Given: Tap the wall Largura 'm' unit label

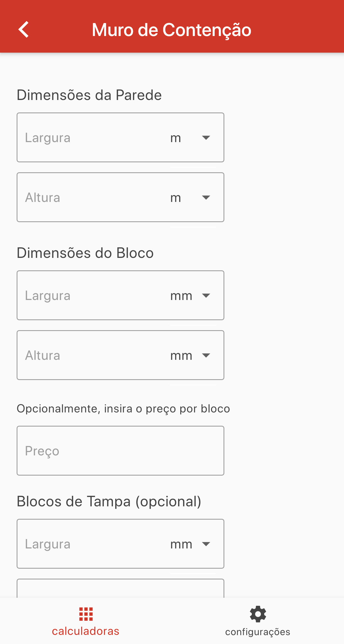Looking at the screenshot, I should pyautogui.click(x=176, y=138).
